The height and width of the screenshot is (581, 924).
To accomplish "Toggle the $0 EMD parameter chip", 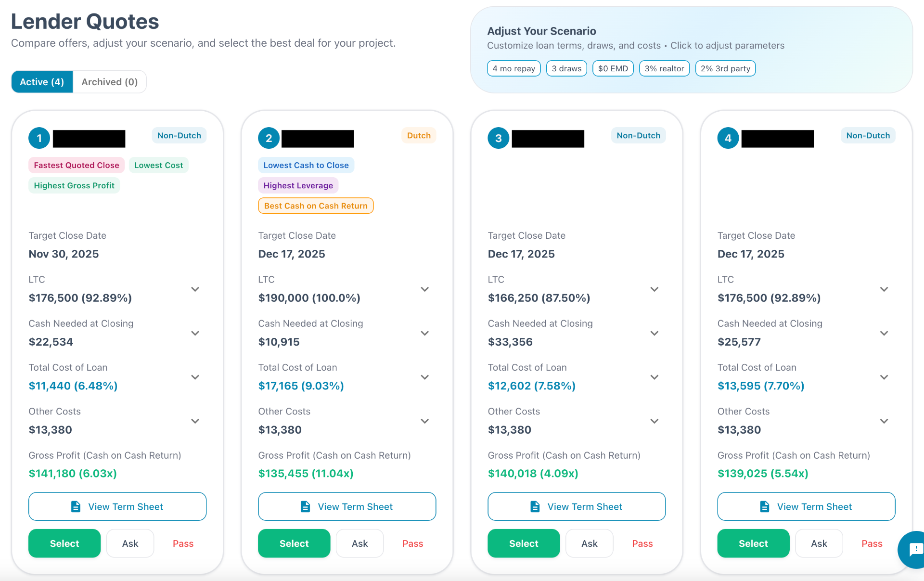I will (613, 68).
